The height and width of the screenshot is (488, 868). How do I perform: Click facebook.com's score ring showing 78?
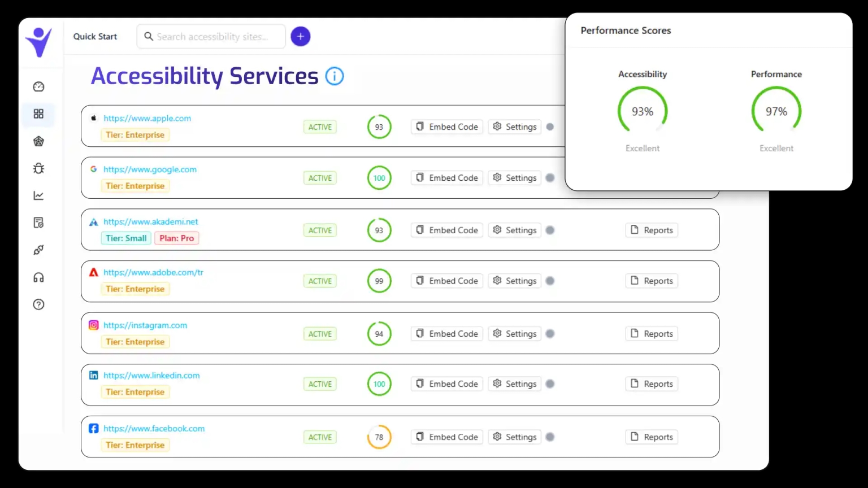pos(379,437)
